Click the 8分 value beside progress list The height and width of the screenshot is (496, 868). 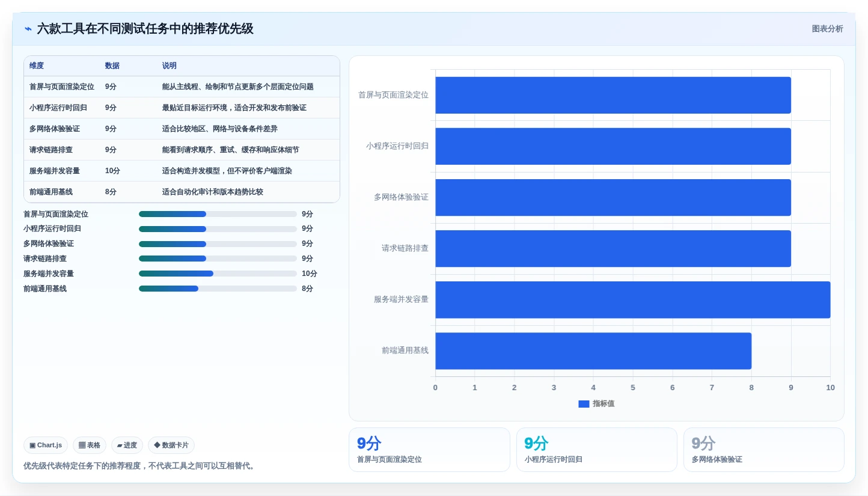[307, 289]
